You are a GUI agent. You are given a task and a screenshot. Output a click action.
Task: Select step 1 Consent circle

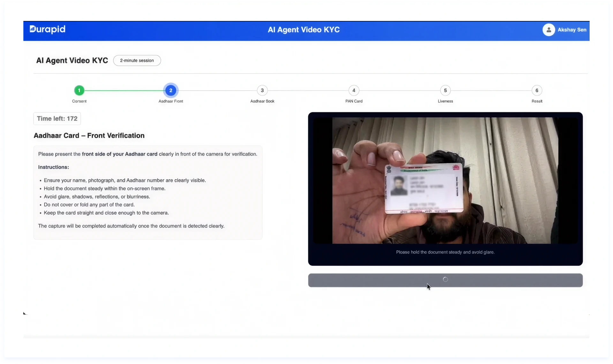(79, 91)
